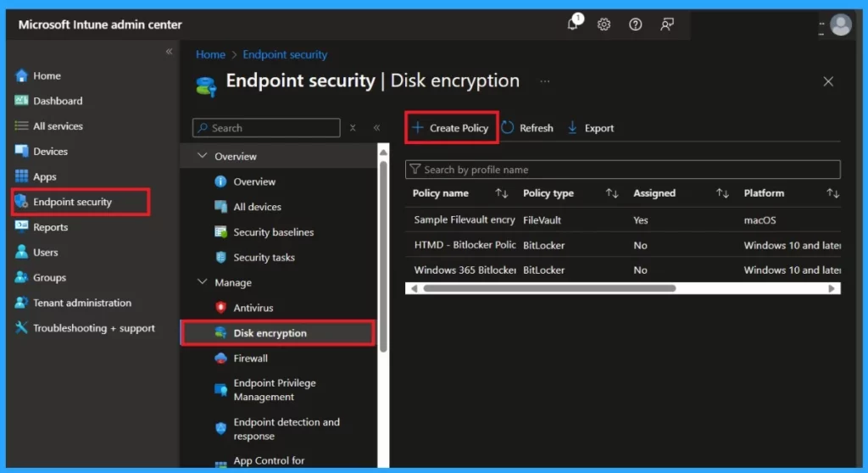Click the blade menu scroll up arrow

click(x=383, y=152)
